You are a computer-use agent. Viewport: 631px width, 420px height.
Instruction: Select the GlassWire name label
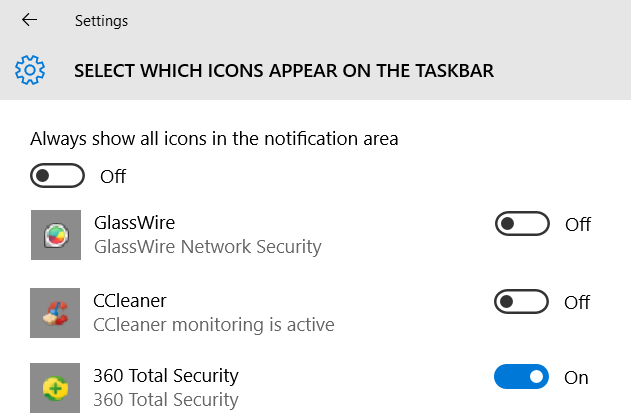point(134,223)
